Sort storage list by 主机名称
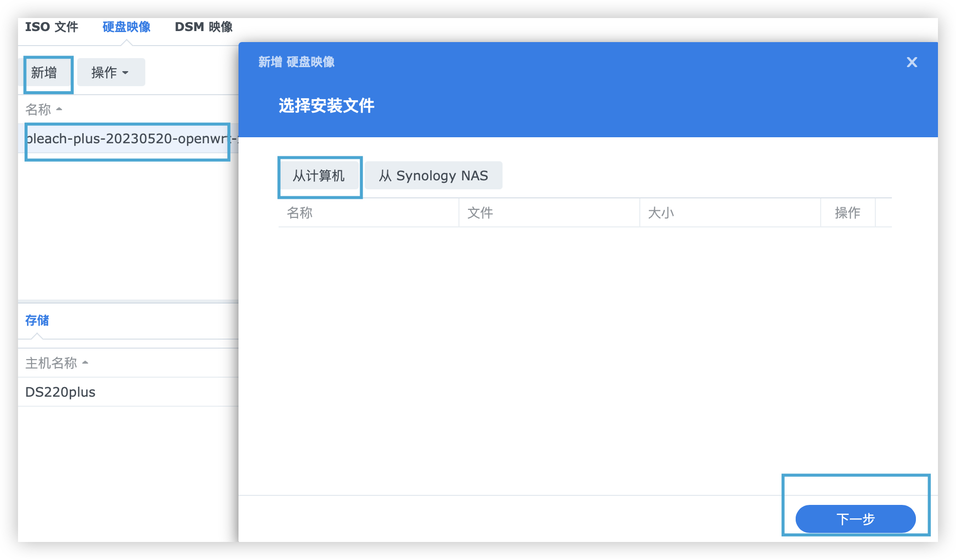Viewport: 956px width, 560px height. [52, 363]
